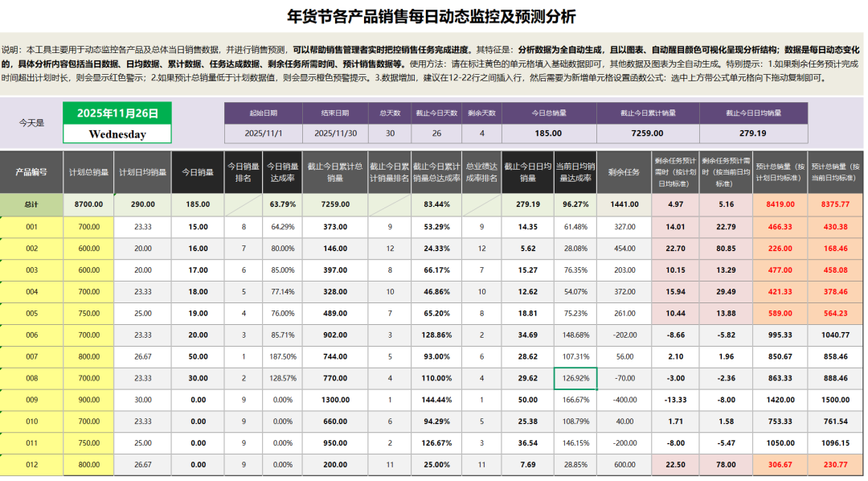This screenshot has width=868, height=481.
Task: Select product 009's cumulative sales 1300.00
Action: pos(334,400)
